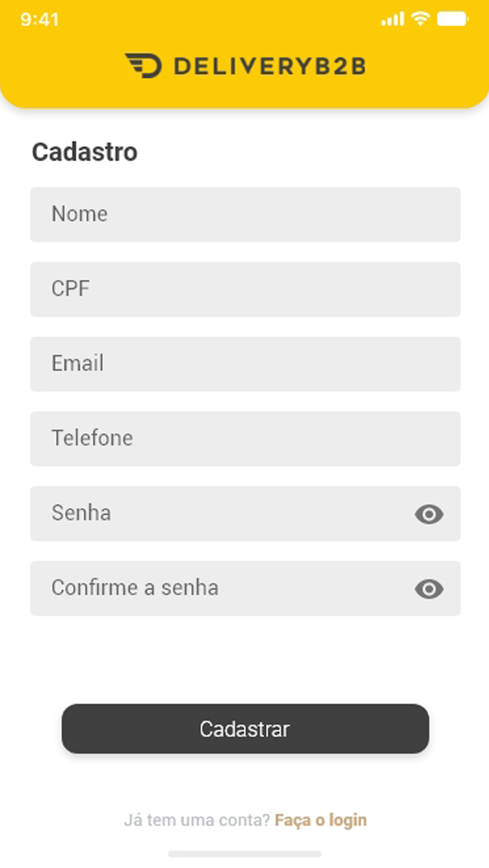This screenshot has height=868, width=489.
Task: Show password using Senha eye icon
Action: click(x=429, y=514)
